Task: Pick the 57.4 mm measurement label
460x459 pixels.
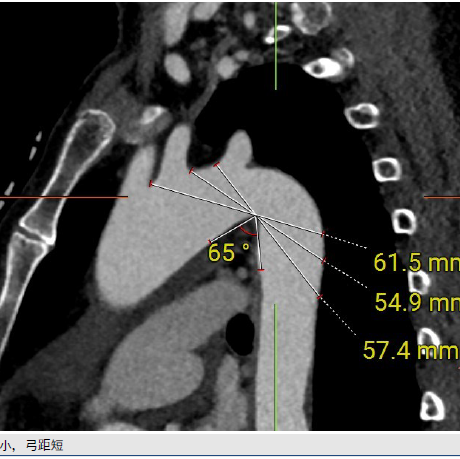Action: click(x=411, y=350)
